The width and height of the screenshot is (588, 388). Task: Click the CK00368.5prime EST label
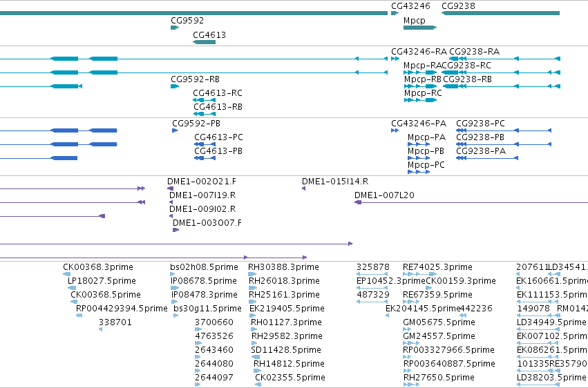[106, 295]
